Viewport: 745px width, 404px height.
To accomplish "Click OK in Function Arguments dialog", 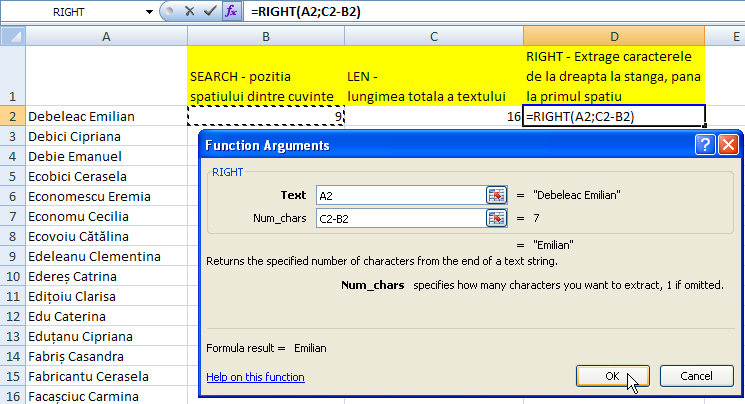I will [612, 376].
